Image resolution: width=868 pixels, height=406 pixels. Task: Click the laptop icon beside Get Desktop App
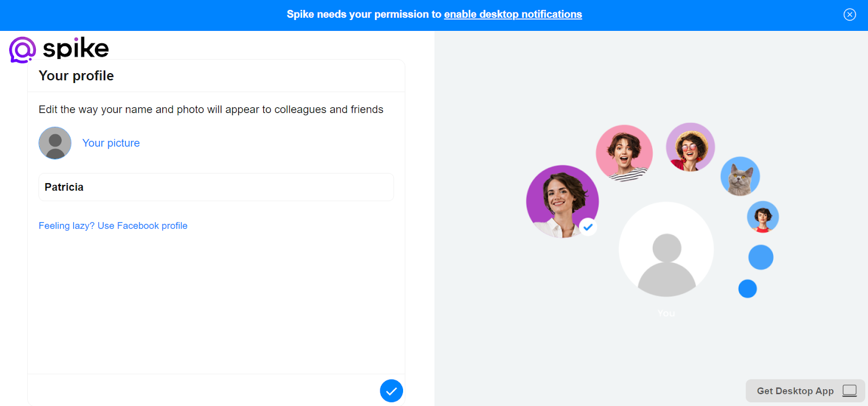coord(850,391)
